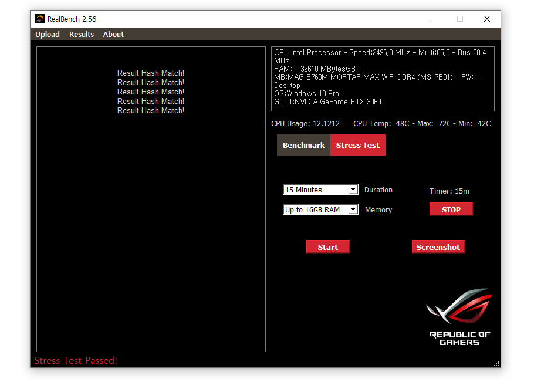Screen dimensions: 534x392
Task: Click the Stress Test Passed! status text
Action: coord(76,360)
